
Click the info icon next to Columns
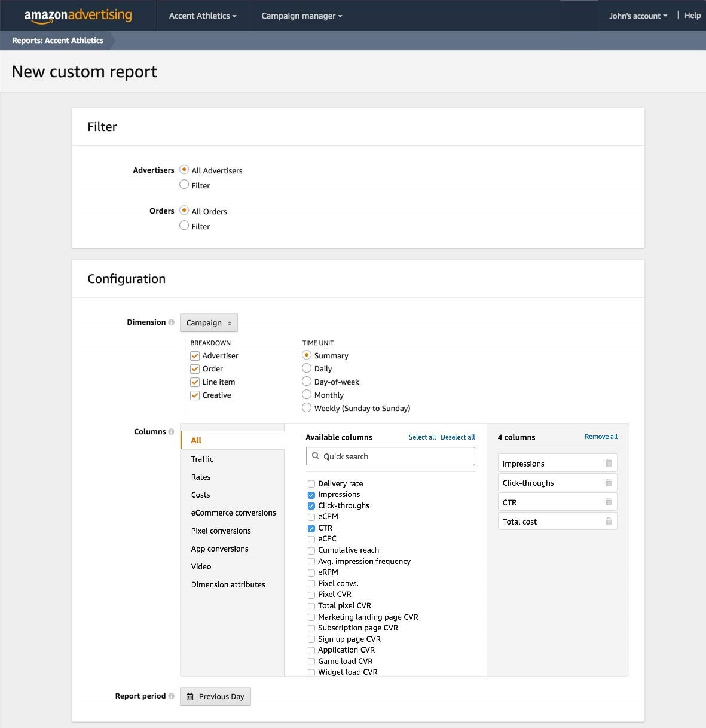172,432
